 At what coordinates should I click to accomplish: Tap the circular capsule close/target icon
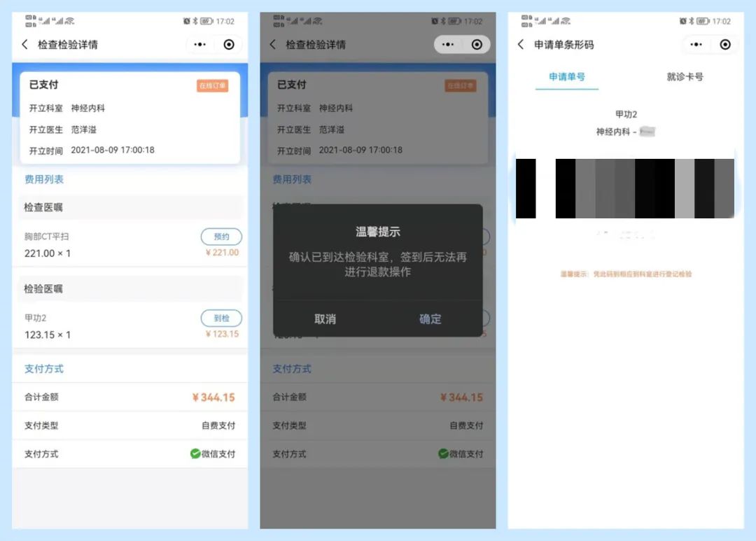228,44
